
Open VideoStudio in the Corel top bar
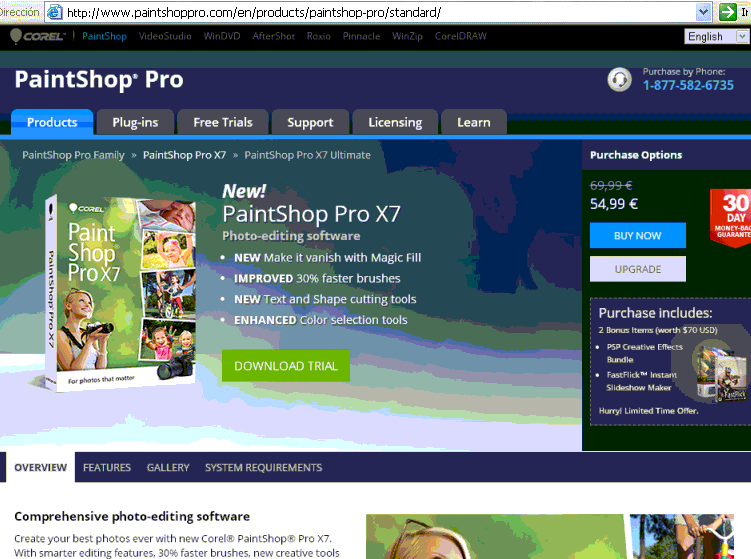click(x=165, y=36)
